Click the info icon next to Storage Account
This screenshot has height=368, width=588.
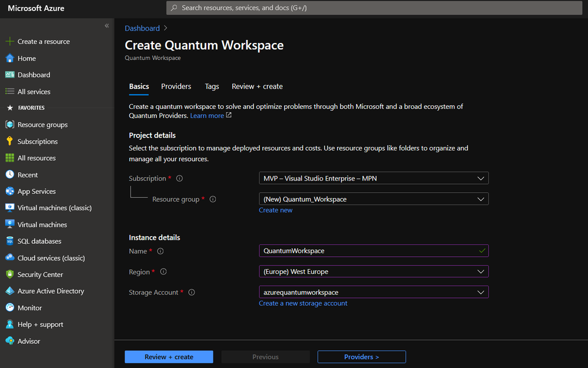click(x=192, y=292)
